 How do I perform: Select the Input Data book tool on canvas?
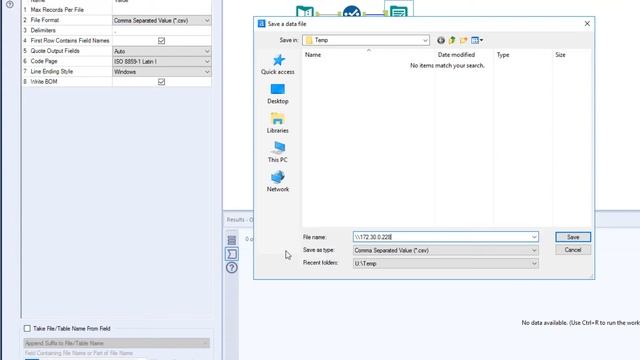coord(305,11)
